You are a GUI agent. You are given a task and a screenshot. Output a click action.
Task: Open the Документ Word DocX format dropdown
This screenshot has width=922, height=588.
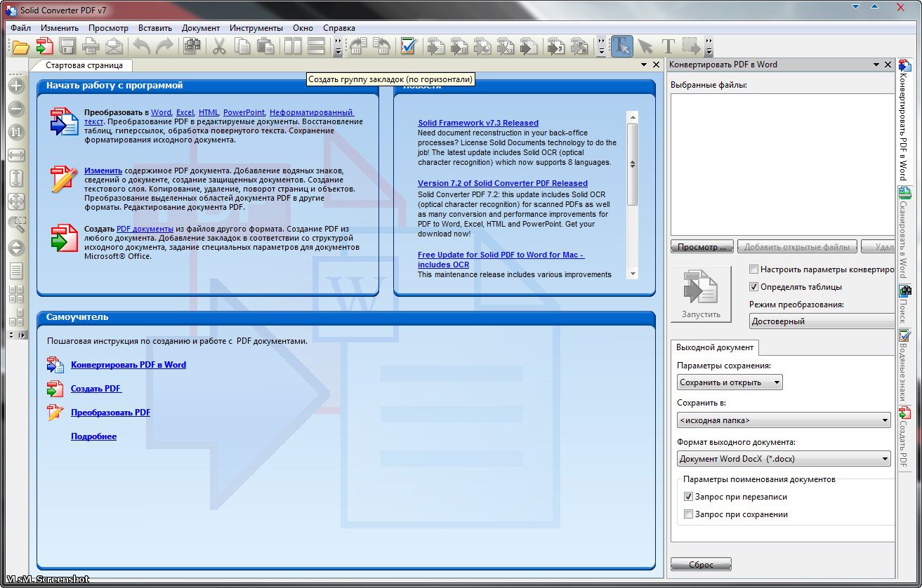(784, 459)
